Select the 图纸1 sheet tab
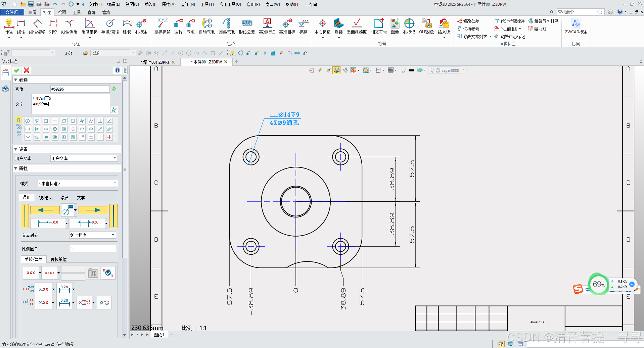 click(159, 335)
